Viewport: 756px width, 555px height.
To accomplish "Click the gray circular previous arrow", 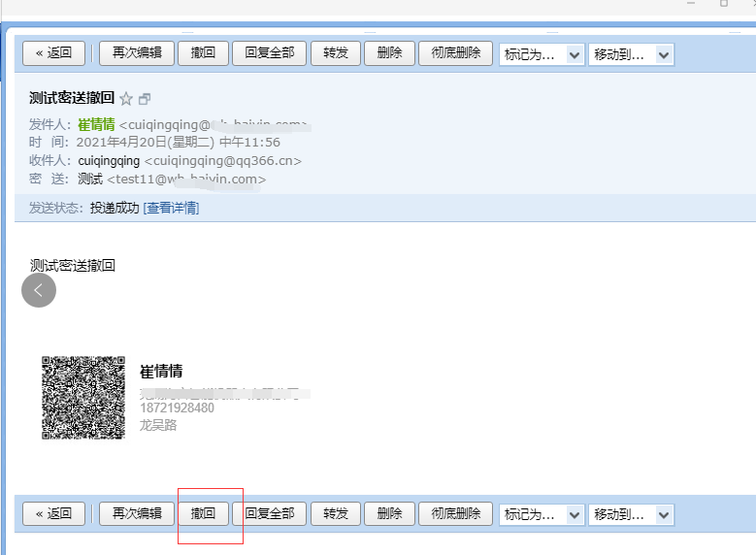I will (x=39, y=290).
